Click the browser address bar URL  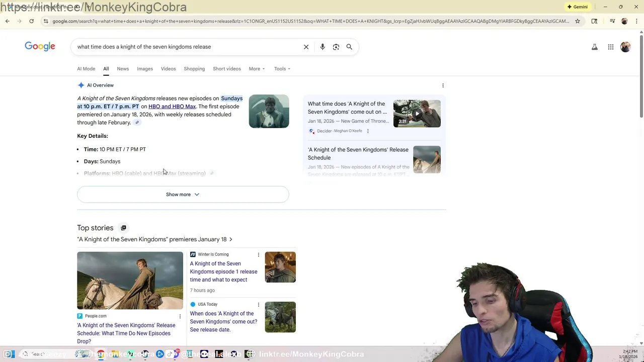310,21
